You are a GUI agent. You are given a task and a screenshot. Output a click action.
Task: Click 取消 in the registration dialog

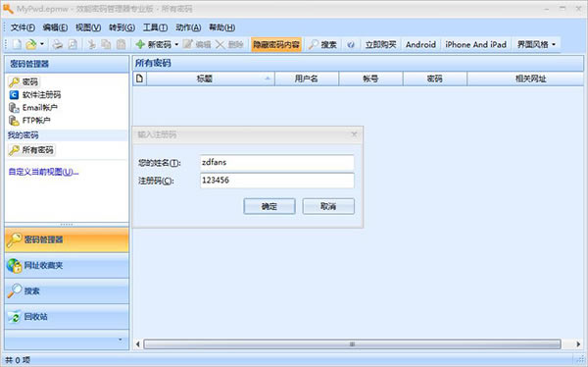[x=328, y=206]
